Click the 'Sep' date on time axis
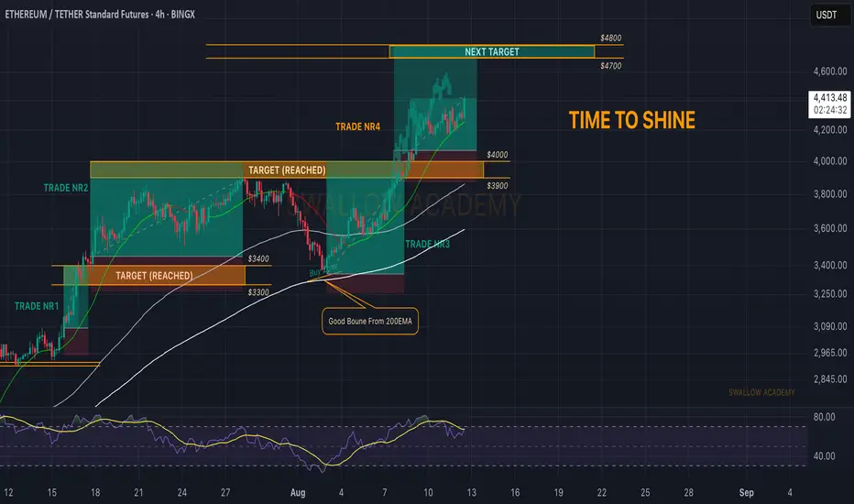This screenshot has height=504, width=854. coord(746,493)
